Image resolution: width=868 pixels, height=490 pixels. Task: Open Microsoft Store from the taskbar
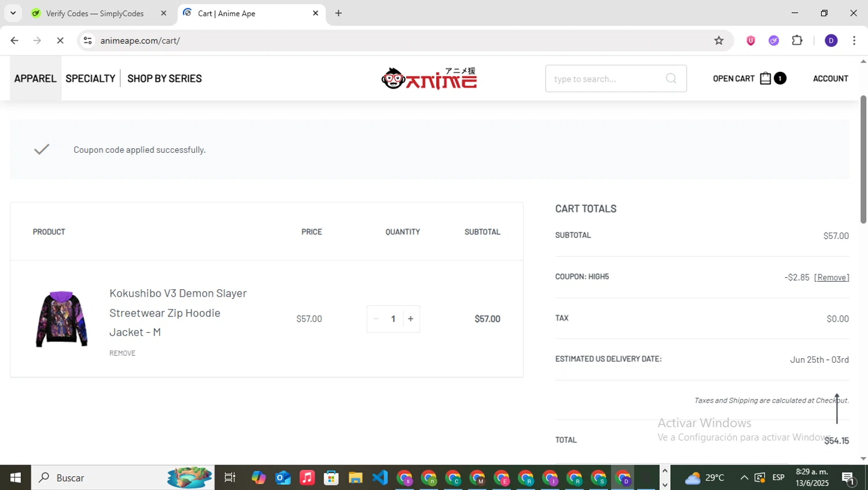331,478
